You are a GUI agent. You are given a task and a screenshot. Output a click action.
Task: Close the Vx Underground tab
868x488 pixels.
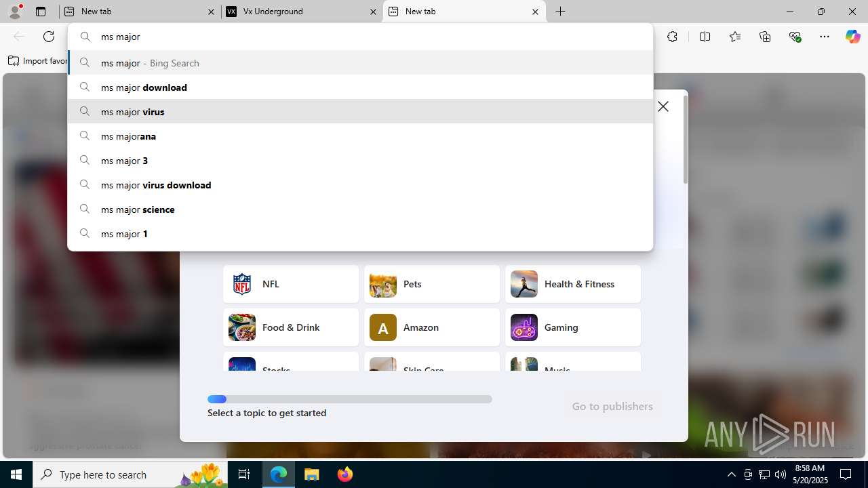click(x=373, y=12)
